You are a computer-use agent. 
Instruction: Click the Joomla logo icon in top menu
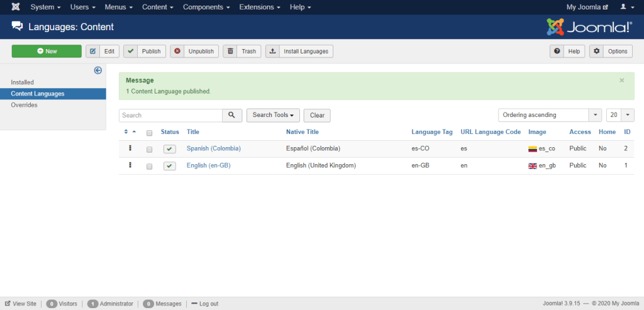pos(16,7)
